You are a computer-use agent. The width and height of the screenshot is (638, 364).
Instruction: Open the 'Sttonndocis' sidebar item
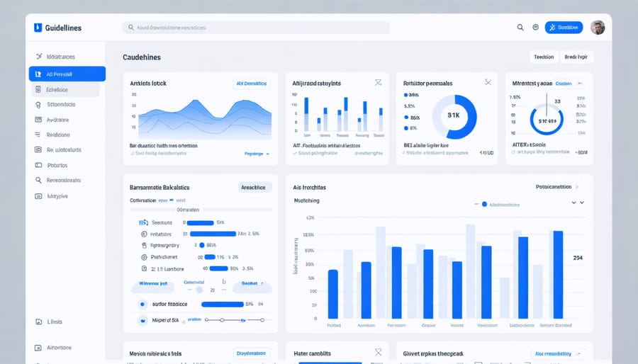tap(61, 104)
